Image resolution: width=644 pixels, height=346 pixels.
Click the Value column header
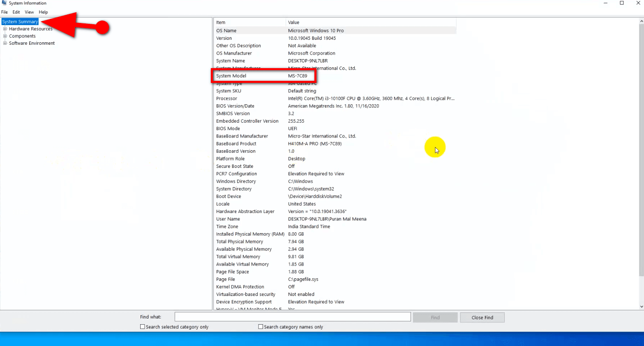point(371,23)
